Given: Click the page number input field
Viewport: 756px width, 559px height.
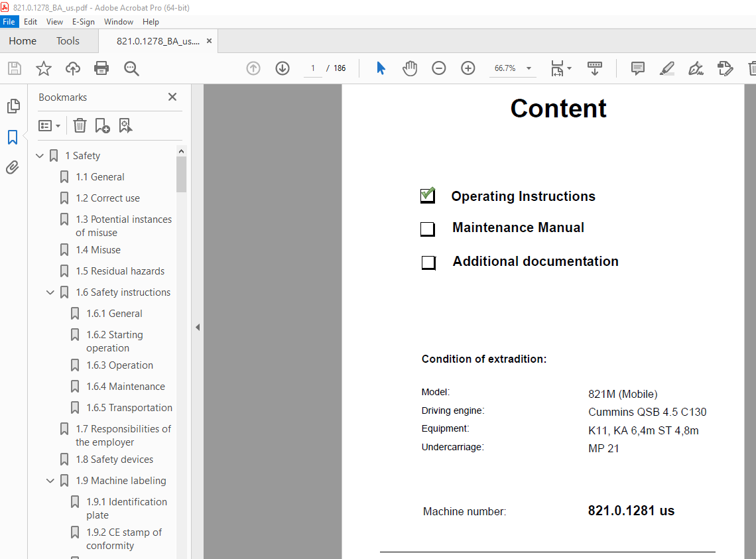Looking at the screenshot, I should 313,68.
